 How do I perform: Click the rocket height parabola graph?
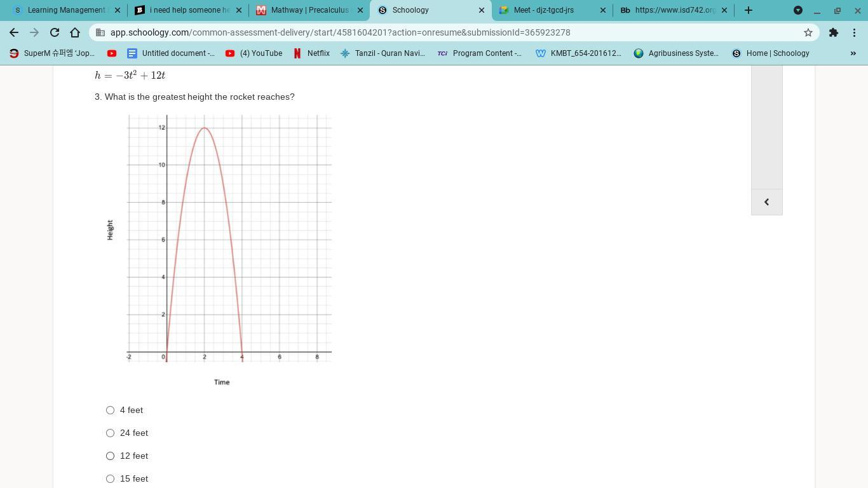(x=220, y=250)
